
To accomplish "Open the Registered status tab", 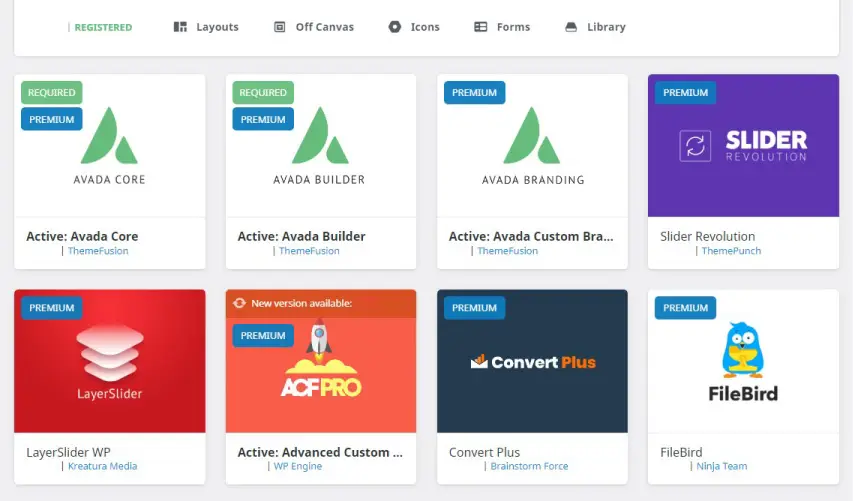I will click(x=103, y=27).
